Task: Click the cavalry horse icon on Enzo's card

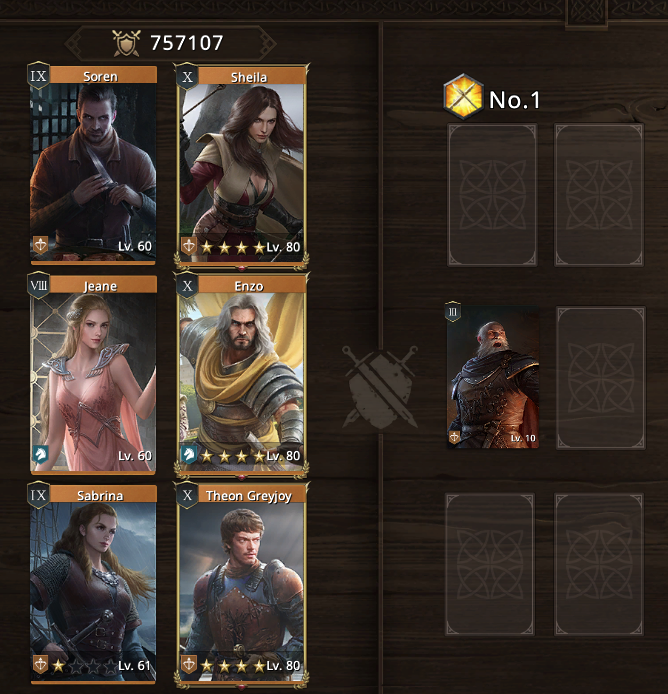Action: (189, 454)
